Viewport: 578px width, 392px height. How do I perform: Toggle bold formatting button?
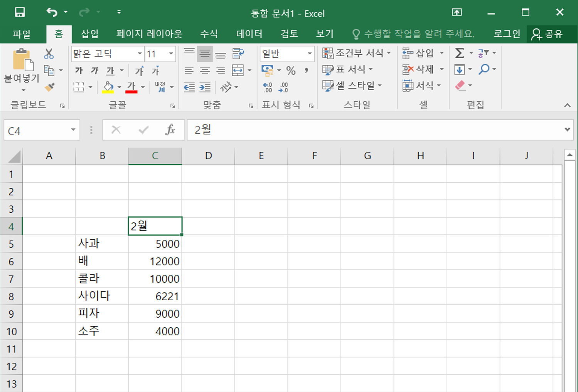(x=79, y=71)
